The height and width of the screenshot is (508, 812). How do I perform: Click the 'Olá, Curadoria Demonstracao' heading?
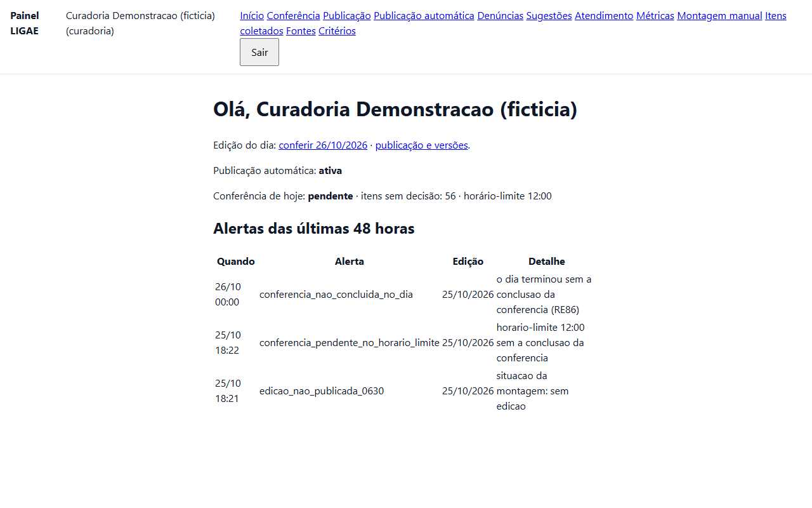tap(395, 109)
